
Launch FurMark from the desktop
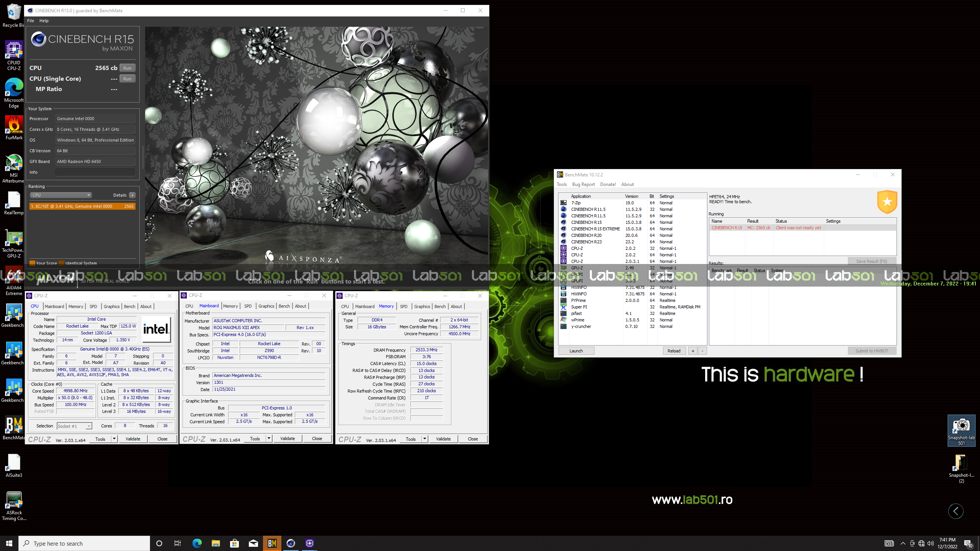[x=14, y=128]
